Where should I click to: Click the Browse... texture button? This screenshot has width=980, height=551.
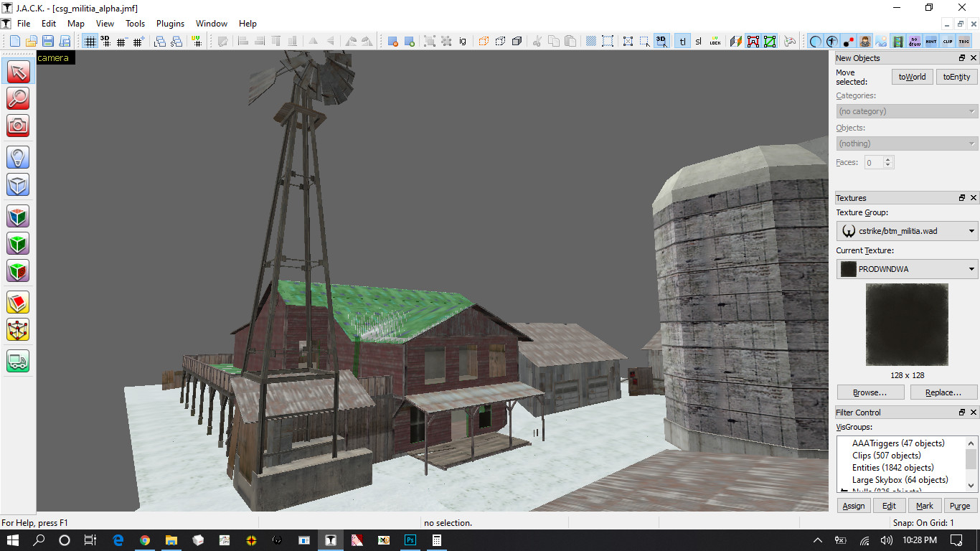[870, 392]
